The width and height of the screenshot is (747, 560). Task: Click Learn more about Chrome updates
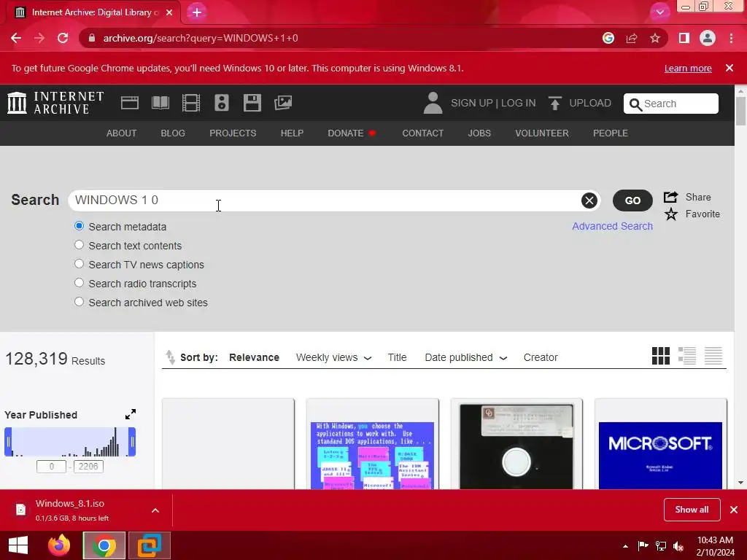tap(688, 68)
